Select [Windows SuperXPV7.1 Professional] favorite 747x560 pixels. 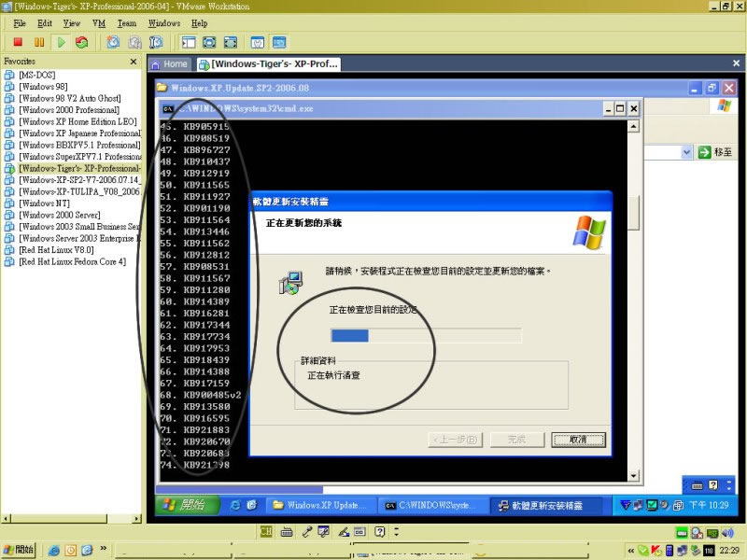point(80,157)
